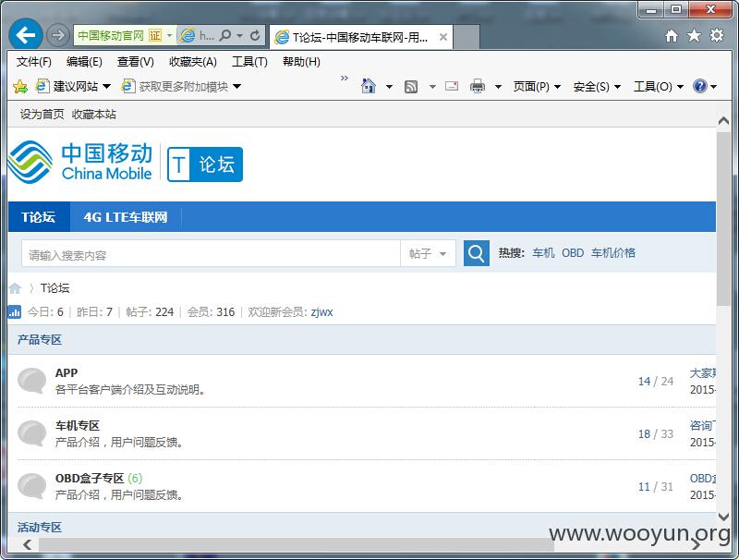
Task: Open the 帖子 search type dropdown
Action: point(428,253)
